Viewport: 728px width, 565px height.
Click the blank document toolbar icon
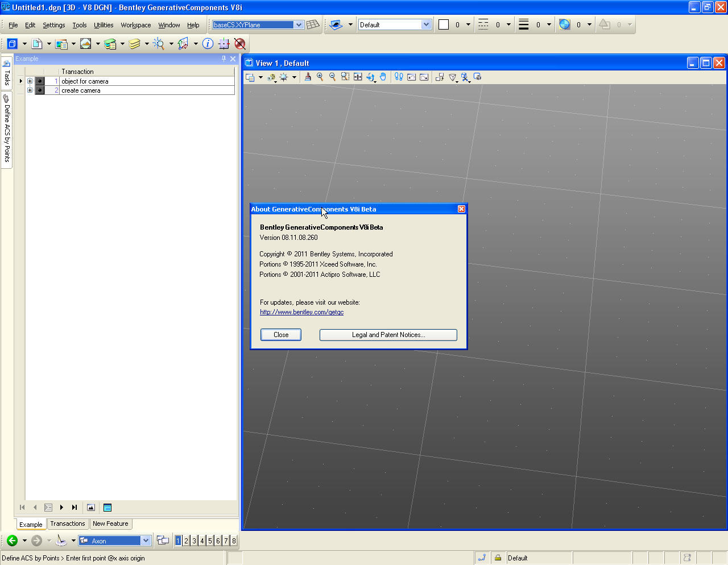click(x=37, y=44)
